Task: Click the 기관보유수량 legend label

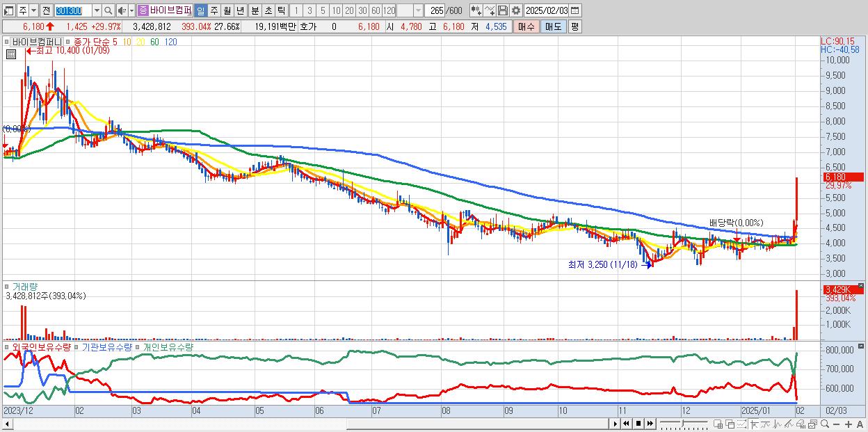Action: 106,346
